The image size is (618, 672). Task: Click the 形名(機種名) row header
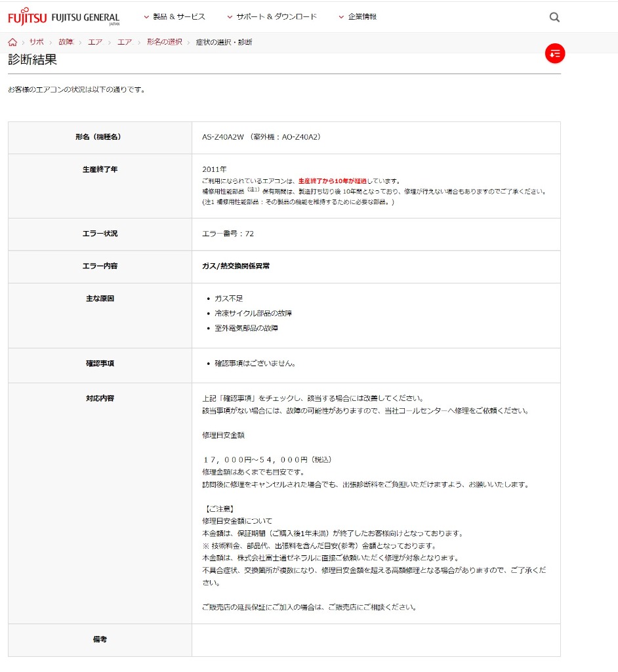(x=100, y=137)
